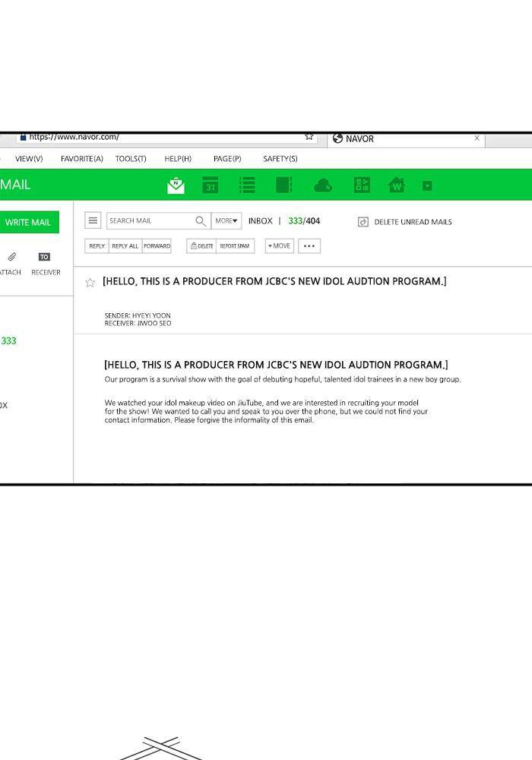Click into the SEARCH MAIL field
The height and width of the screenshot is (760, 532).
[148, 221]
